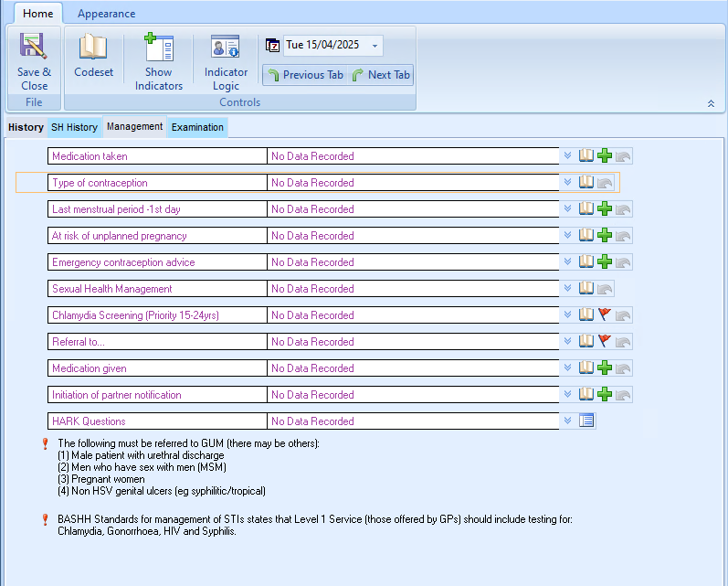Viewport: 728px width, 586px height.
Task: Open codeset book for Medication taken row
Action: (x=586, y=155)
